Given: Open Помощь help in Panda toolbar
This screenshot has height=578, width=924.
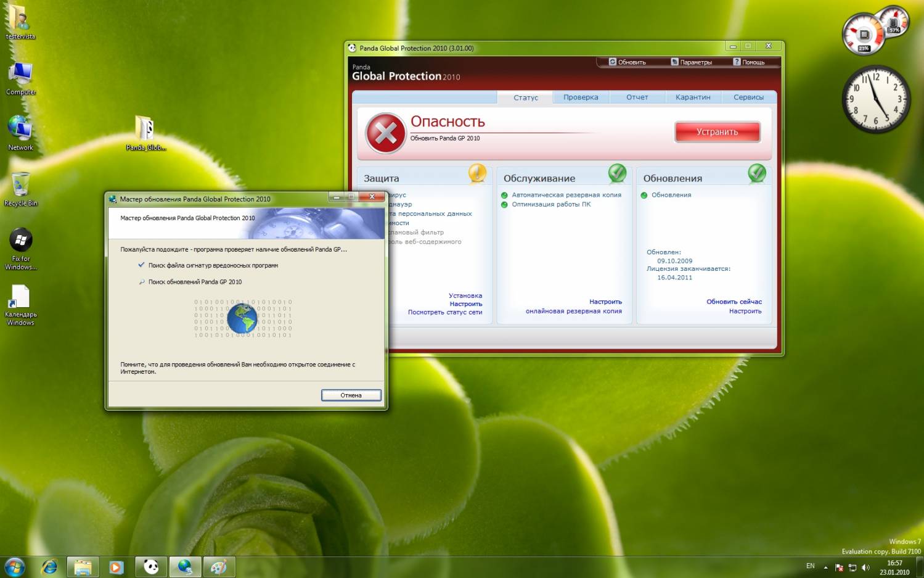Looking at the screenshot, I should click(749, 62).
